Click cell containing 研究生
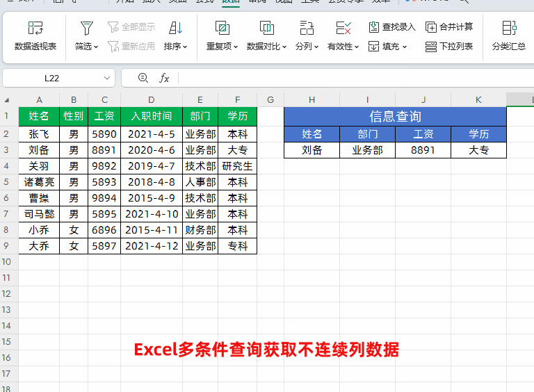534x392 pixels. 237,166
